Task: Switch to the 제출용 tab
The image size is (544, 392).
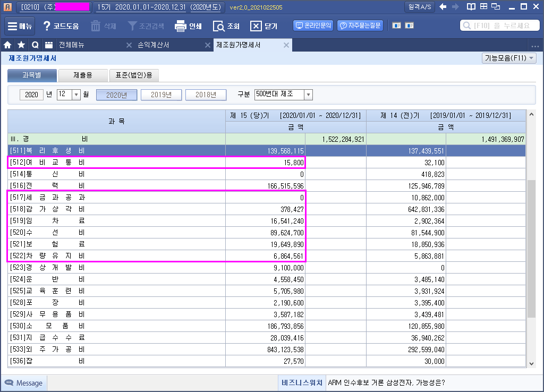Action: 82,76
